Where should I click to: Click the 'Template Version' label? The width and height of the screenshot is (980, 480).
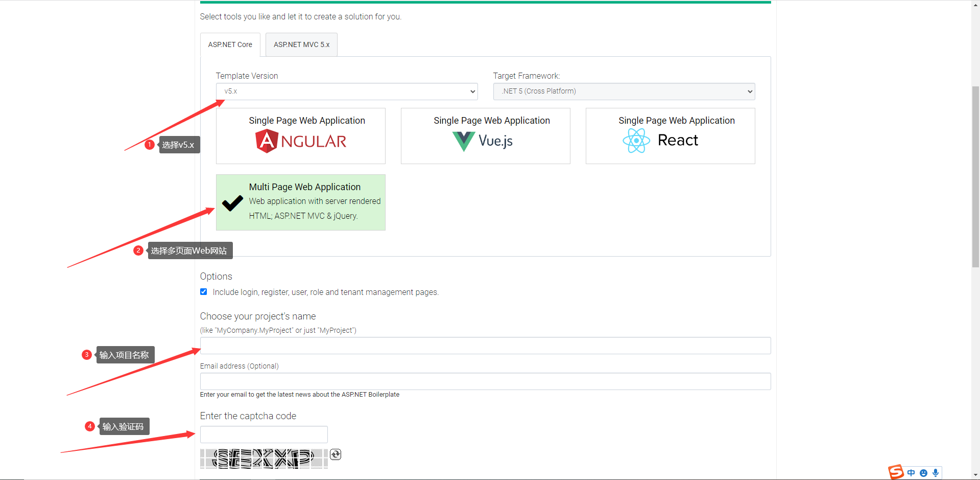coord(247,76)
